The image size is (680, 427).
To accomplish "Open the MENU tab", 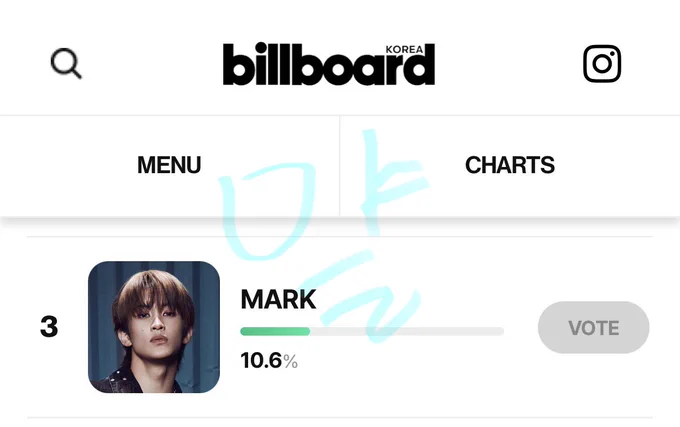I will click(170, 165).
